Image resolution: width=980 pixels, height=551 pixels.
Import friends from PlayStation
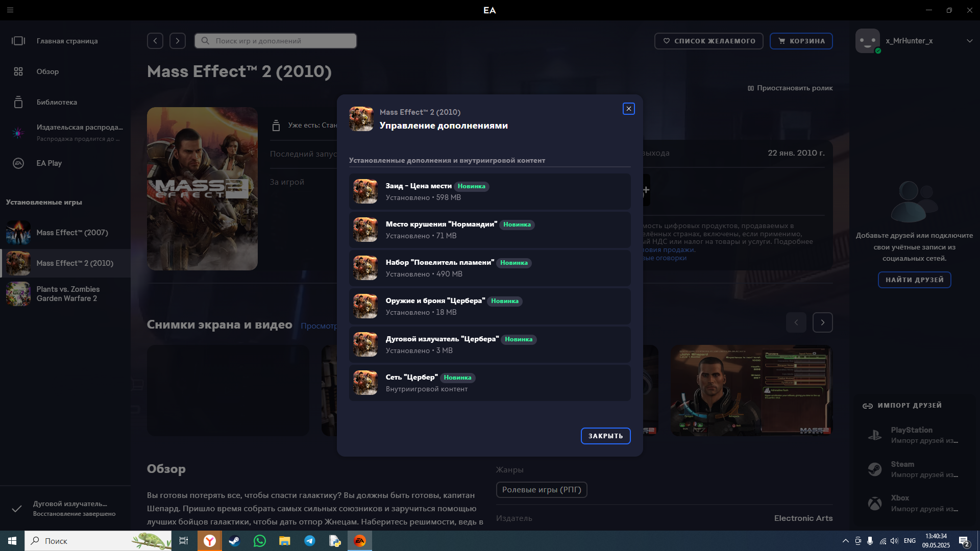(914, 435)
